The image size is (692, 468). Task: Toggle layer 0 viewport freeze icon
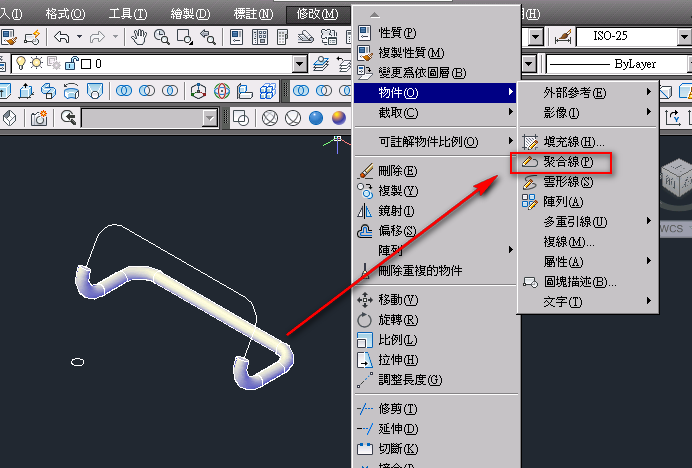[54, 64]
